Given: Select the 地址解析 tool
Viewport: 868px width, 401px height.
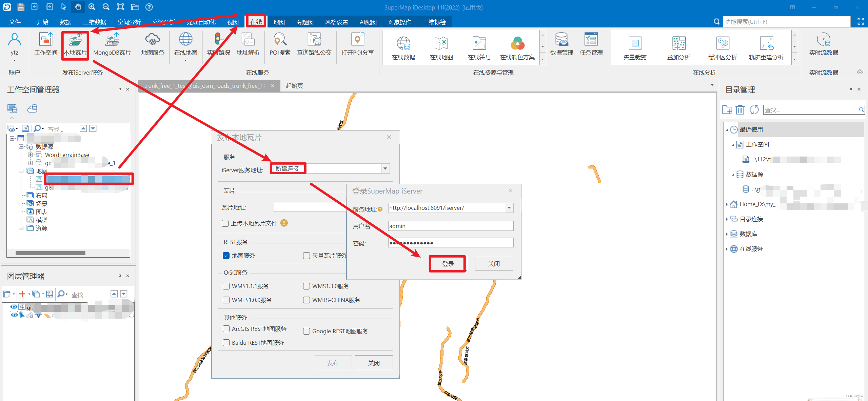Looking at the screenshot, I should click(x=248, y=44).
